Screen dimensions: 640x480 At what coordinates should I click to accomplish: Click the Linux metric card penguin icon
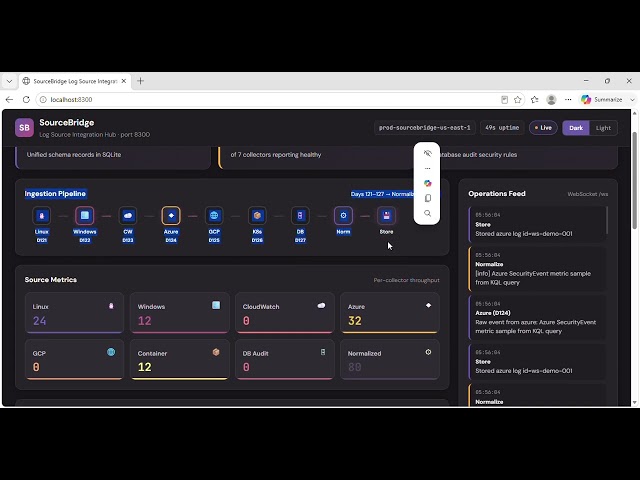(x=111, y=306)
